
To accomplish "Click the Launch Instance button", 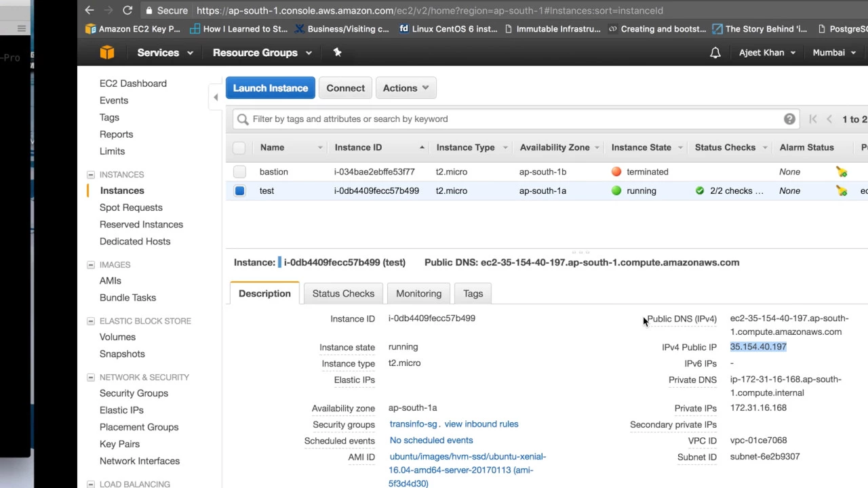I will pyautogui.click(x=271, y=88).
